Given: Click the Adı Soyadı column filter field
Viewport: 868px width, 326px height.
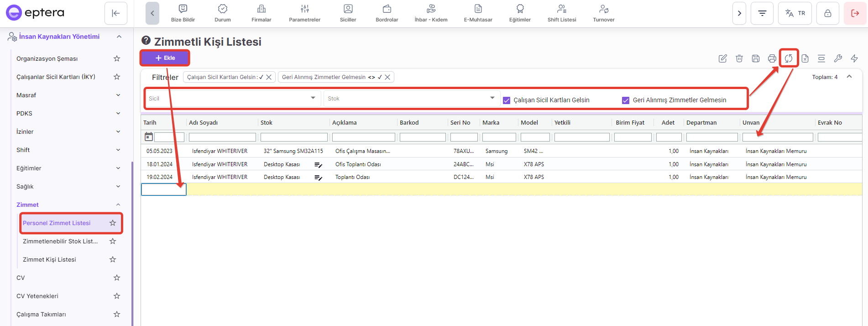Looking at the screenshot, I should pyautogui.click(x=222, y=137).
